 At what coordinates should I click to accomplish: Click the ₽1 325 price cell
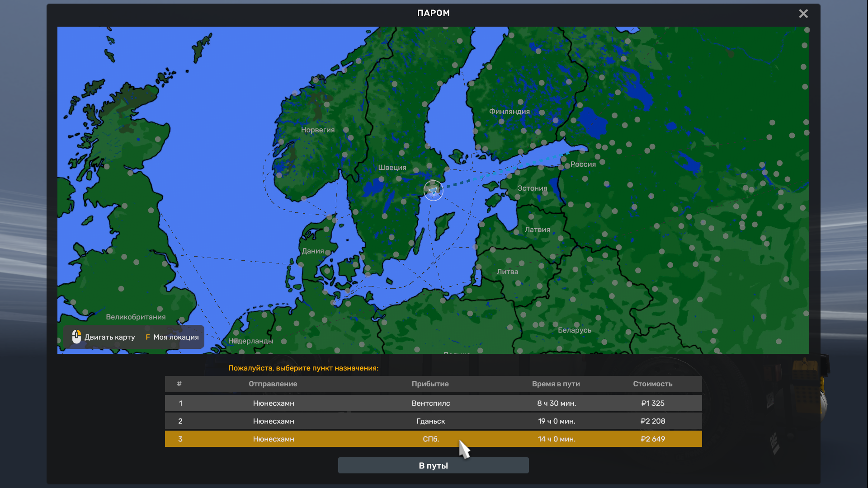pyautogui.click(x=652, y=403)
